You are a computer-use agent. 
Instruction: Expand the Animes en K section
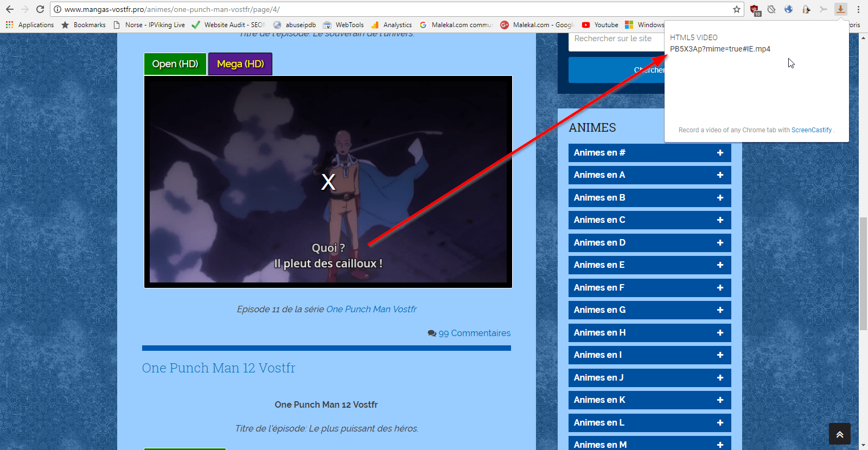(650, 400)
